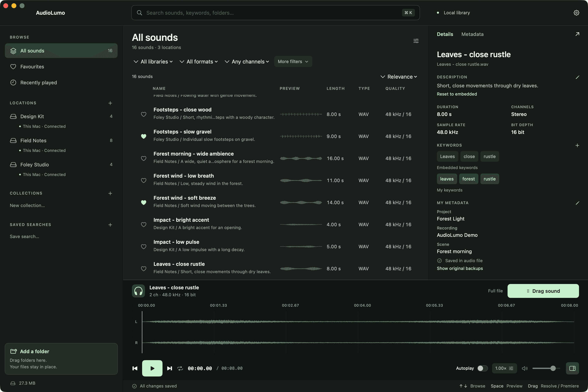Select the Impact - low pulse row preview waveform
The width and height of the screenshot is (588, 392).
click(x=301, y=246)
